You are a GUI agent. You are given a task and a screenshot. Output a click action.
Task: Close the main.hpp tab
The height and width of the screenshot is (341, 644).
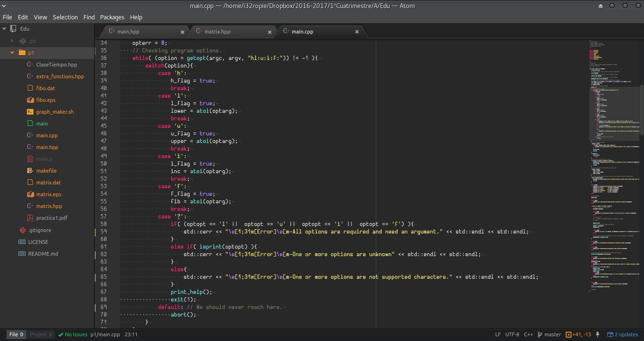click(x=182, y=32)
